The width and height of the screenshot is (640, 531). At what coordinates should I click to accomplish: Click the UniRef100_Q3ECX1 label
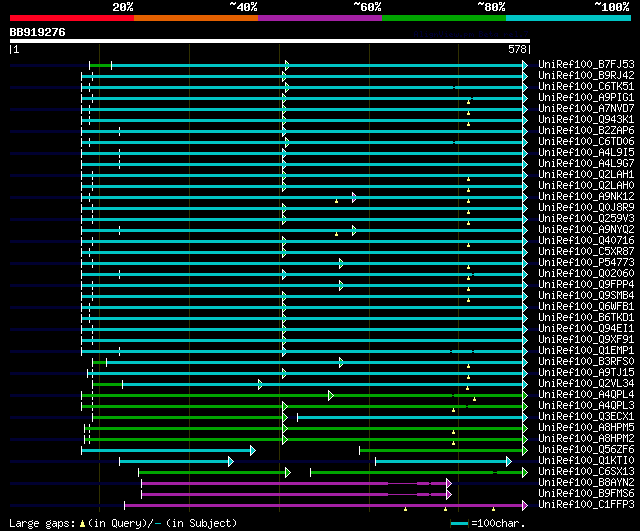point(586,417)
